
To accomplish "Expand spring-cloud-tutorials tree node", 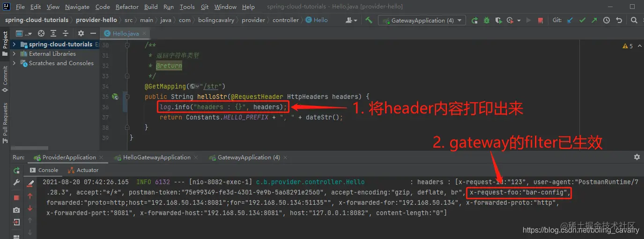I will (x=14, y=45).
